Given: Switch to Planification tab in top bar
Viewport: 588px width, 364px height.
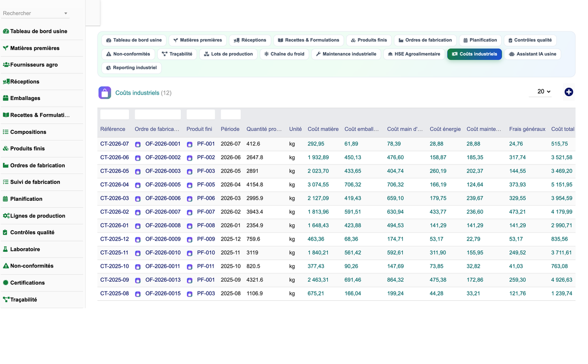Looking at the screenshot, I should pyautogui.click(x=480, y=40).
